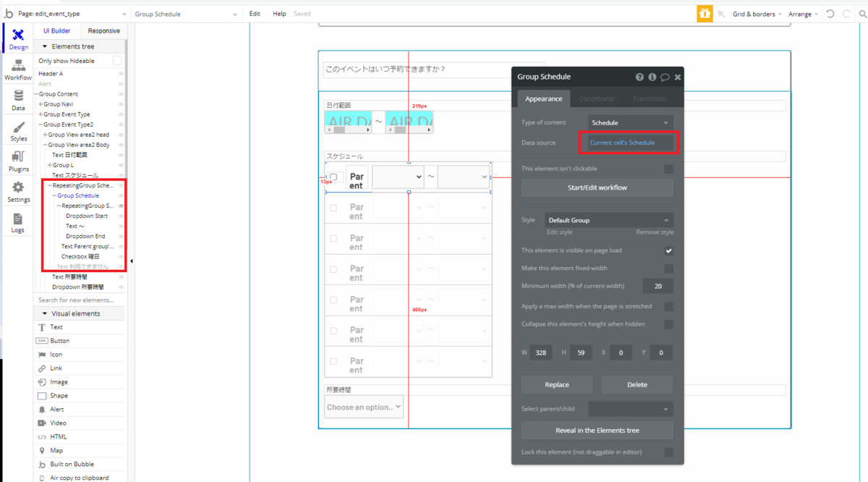Switch to the UI Builder tab
868x482 pixels.
(56, 31)
